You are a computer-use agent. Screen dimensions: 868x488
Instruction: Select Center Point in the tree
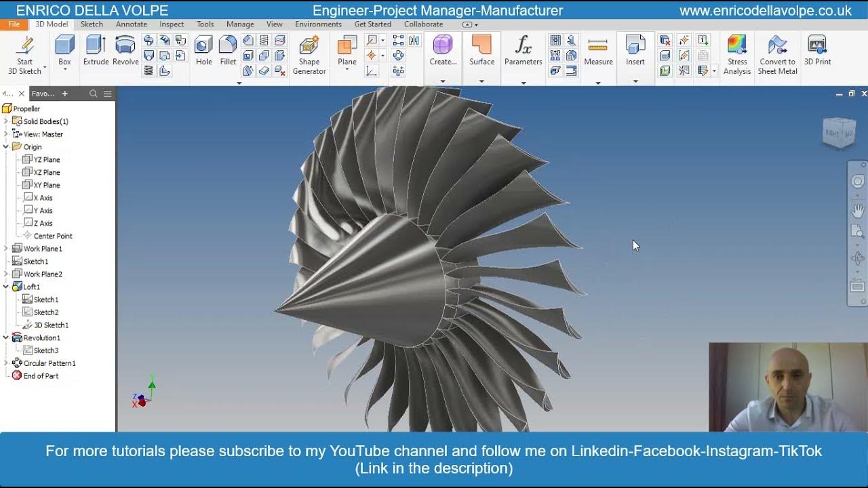click(47, 236)
